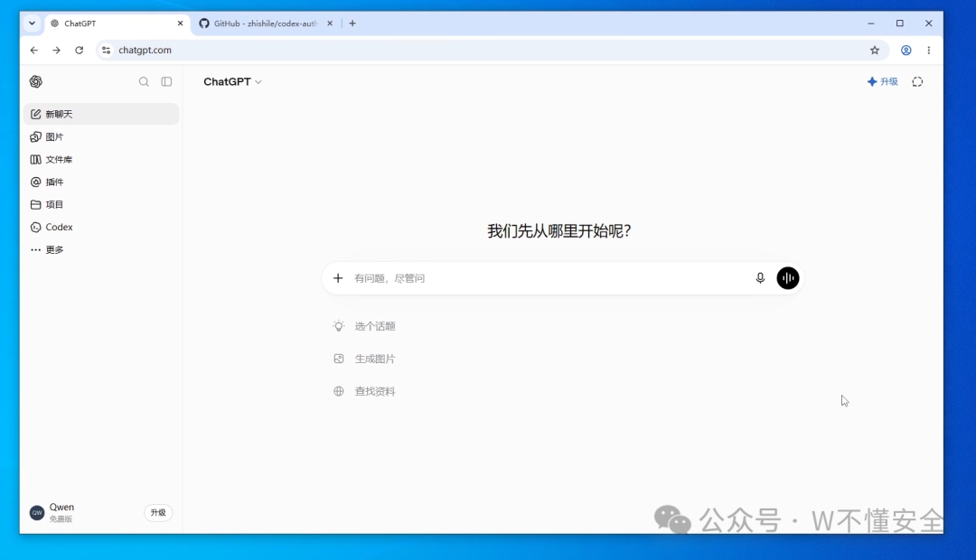Open the sidebar search chats icon

(144, 81)
